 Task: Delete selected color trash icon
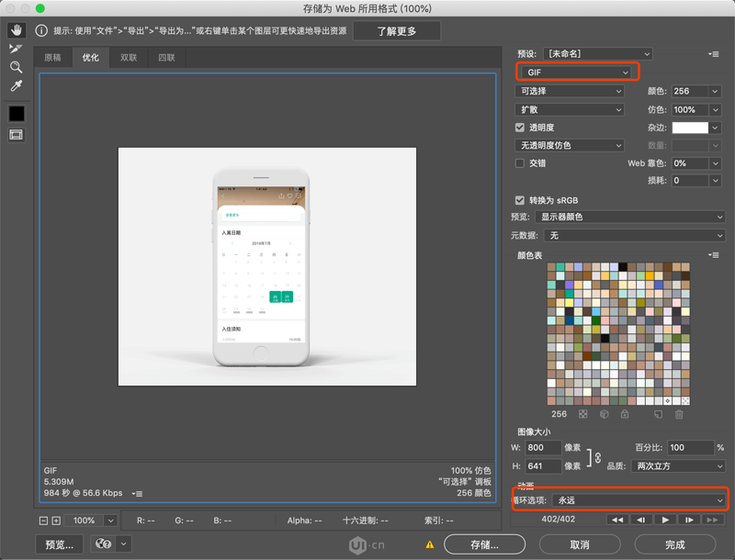[679, 414]
